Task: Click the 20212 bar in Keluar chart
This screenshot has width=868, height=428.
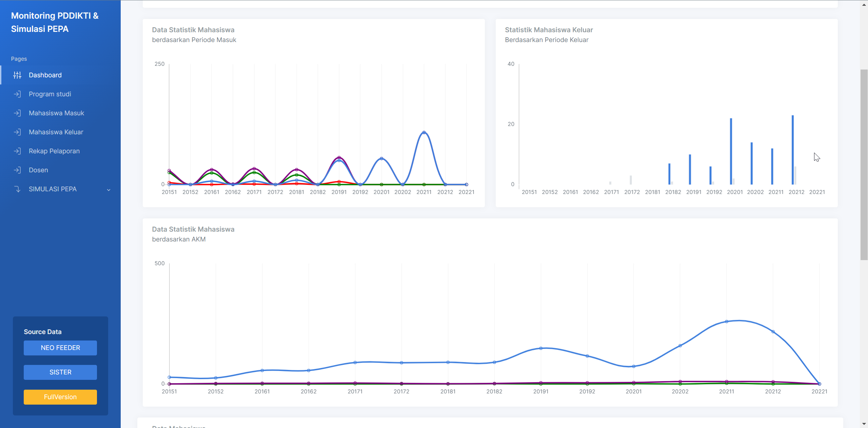Action: click(x=793, y=150)
